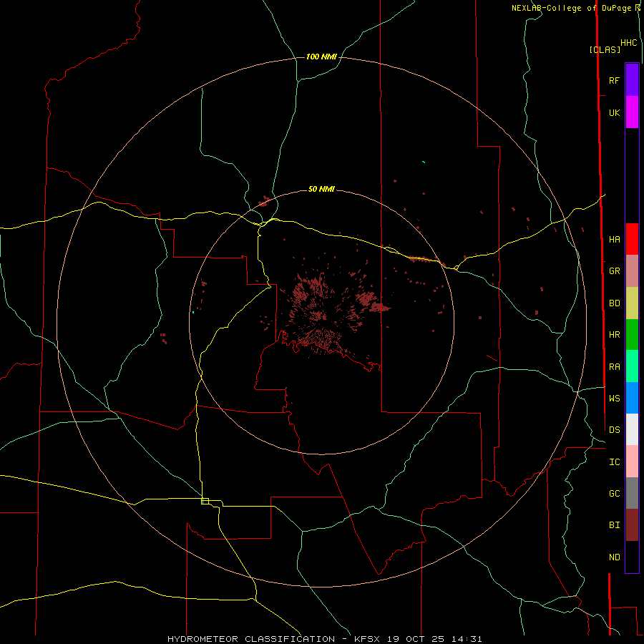Click the 'ND' legend label
Image resolution: width=644 pixels, height=644 pixels.
coord(615,557)
